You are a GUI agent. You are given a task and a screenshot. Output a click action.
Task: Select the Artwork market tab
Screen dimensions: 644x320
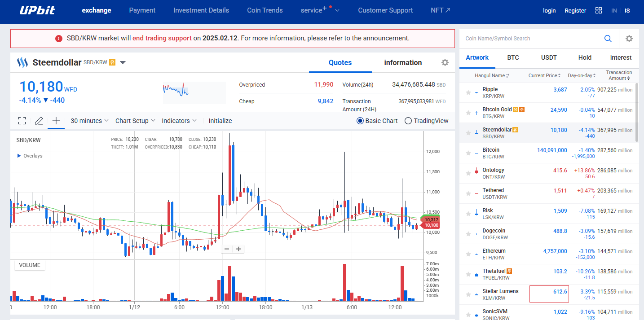tap(477, 57)
